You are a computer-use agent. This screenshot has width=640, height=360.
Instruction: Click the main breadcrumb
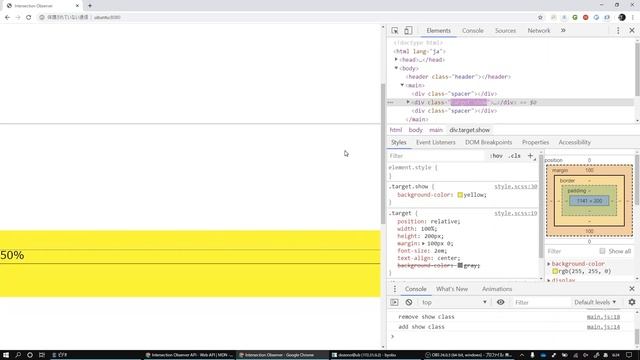point(436,130)
